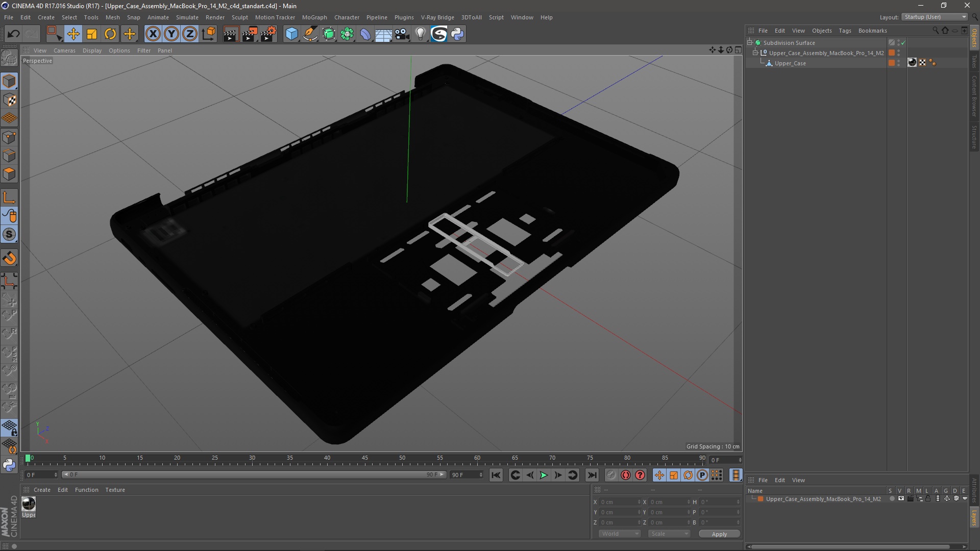Toggle Subdivision Surface green enable checkmark
This screenshot has height=551, width=980.
[x=903, y=43]
